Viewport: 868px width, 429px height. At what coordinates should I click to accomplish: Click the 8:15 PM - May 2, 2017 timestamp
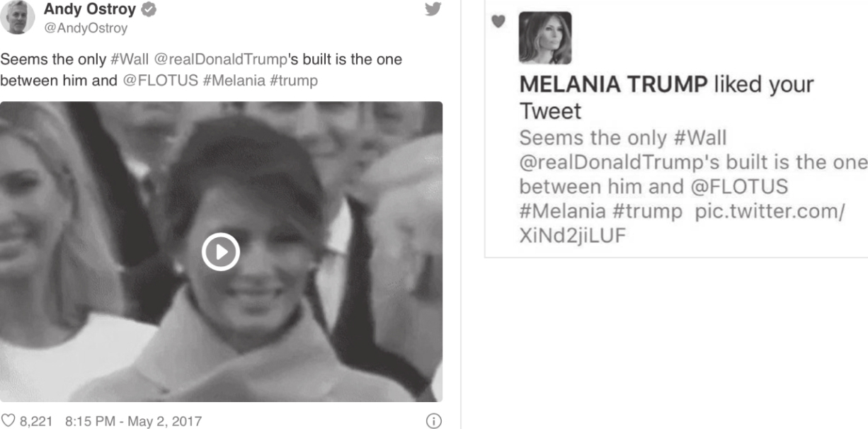133,421
